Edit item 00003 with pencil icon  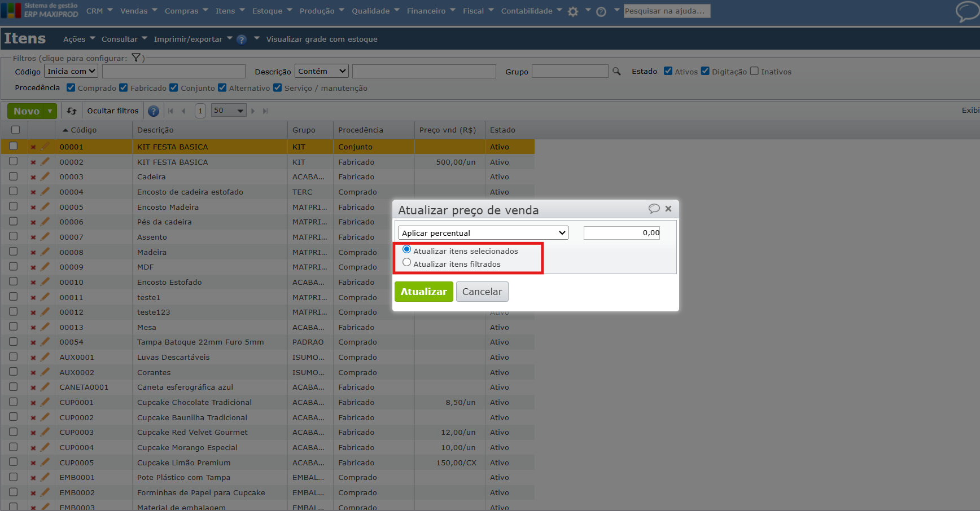(45, 177)
